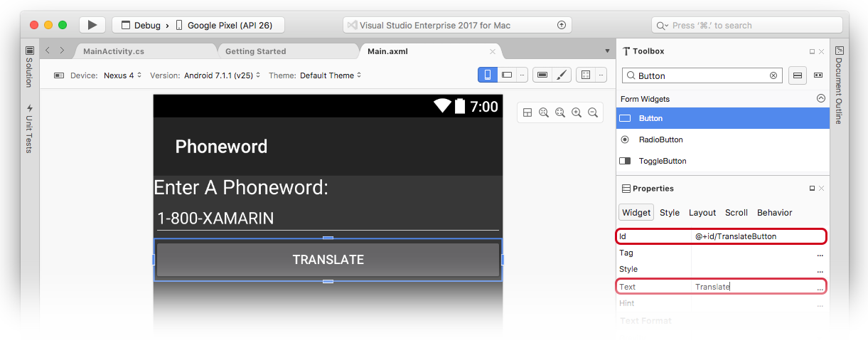
Task: Open the Android version dropdown
Action: [x=222, y=75]
